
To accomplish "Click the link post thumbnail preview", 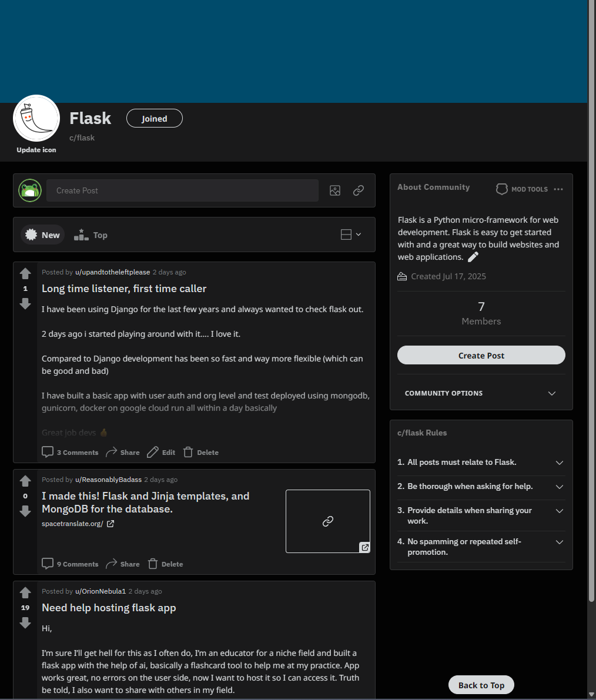I will point(328,521).
